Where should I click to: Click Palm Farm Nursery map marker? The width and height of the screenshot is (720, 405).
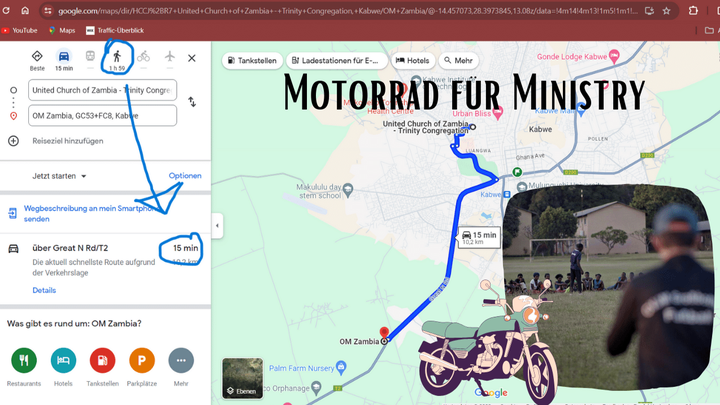coord(341,367)
